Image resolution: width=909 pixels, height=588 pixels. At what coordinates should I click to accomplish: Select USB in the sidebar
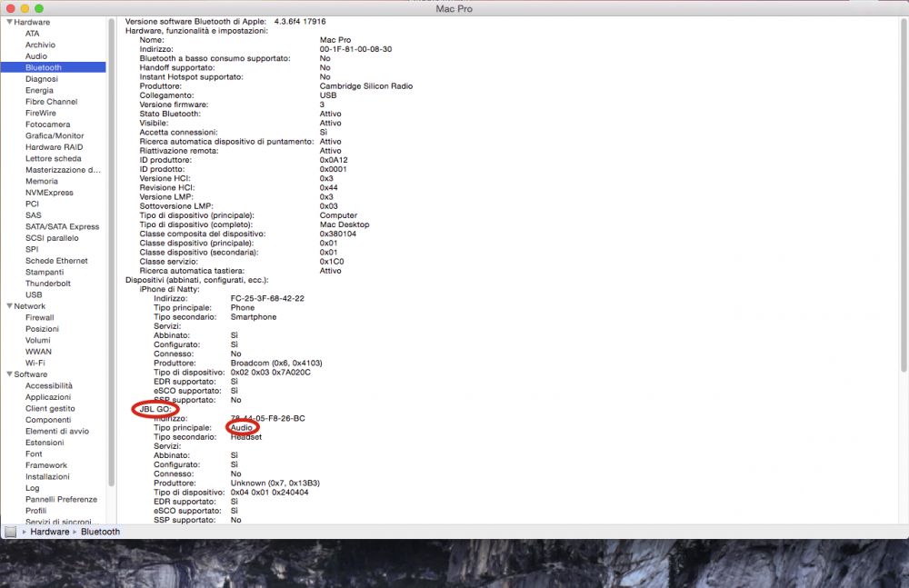(x=34, y=294)
